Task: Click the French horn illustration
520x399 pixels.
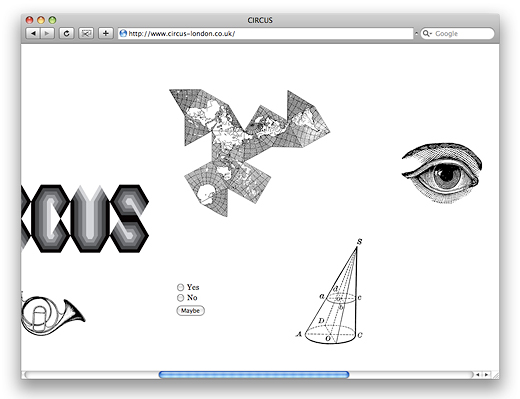Action: coord(53,314)
